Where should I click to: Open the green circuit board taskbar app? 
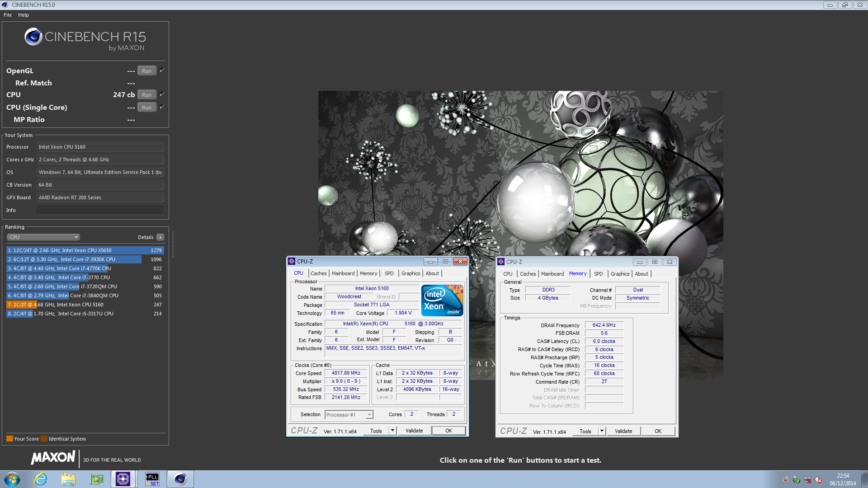point(96,479)
